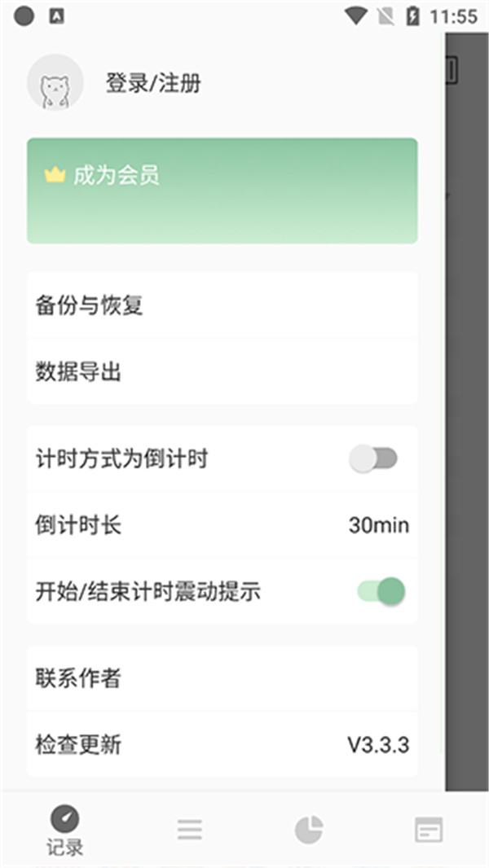The width and height of the screenshot is (489, 868).
Task: Enable 计时方式为倒计时 switch
Action: 373,459
